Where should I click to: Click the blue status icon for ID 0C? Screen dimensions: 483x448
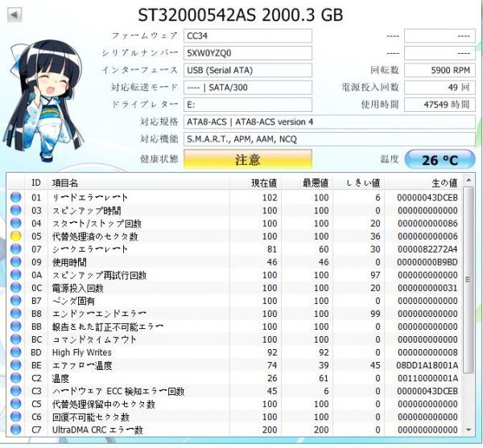click(16, 288)
